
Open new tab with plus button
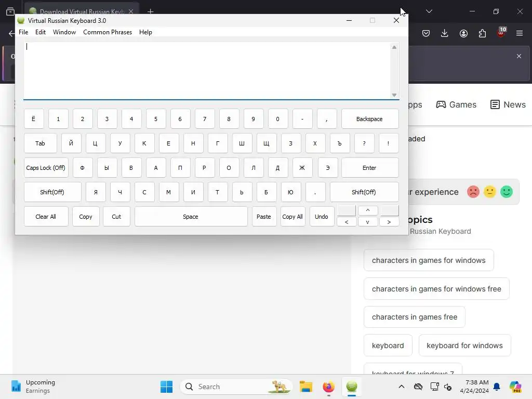pyautogui.click(x=150, y=11)
